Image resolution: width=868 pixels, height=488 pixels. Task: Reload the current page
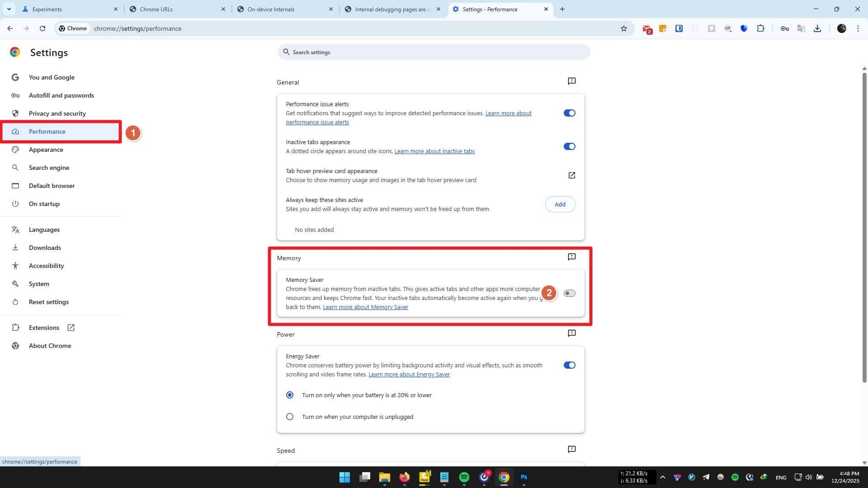tap(42, 28)
